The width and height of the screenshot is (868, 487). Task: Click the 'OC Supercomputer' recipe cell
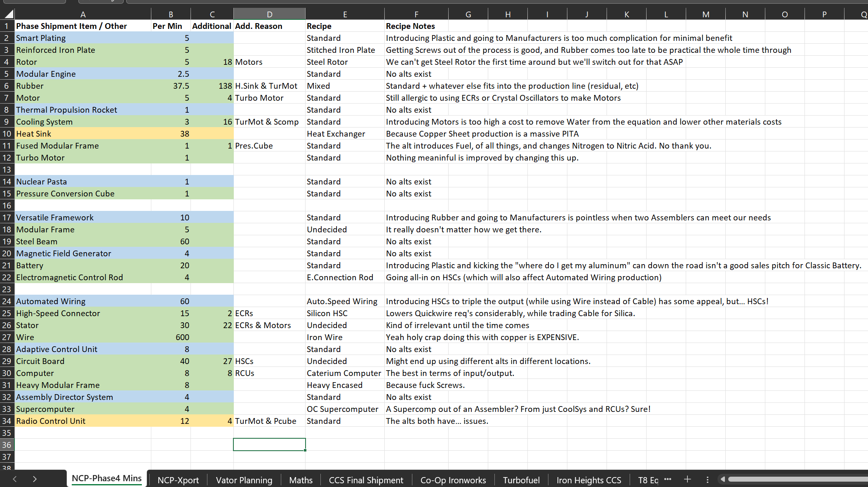pyautogui.click(x=345, y=409)
